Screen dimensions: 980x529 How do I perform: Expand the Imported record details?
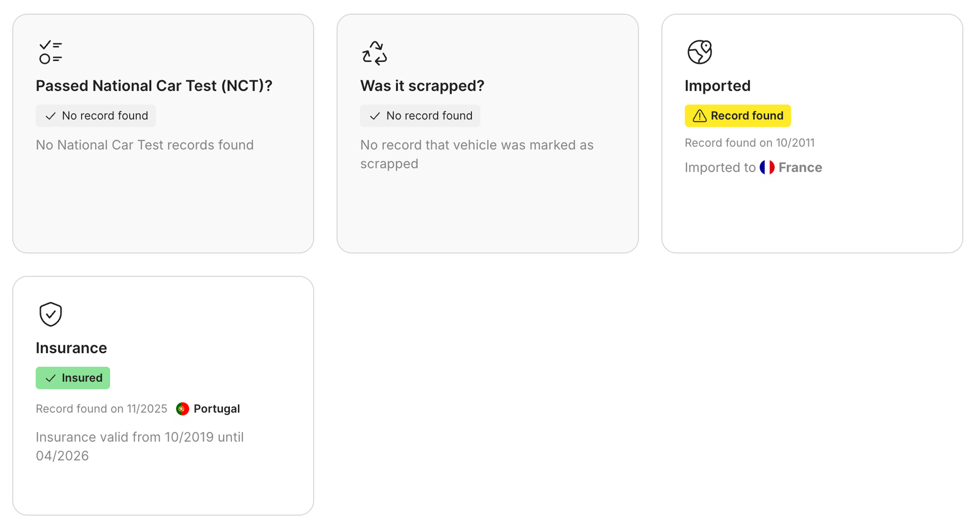[x=750, y=143]
